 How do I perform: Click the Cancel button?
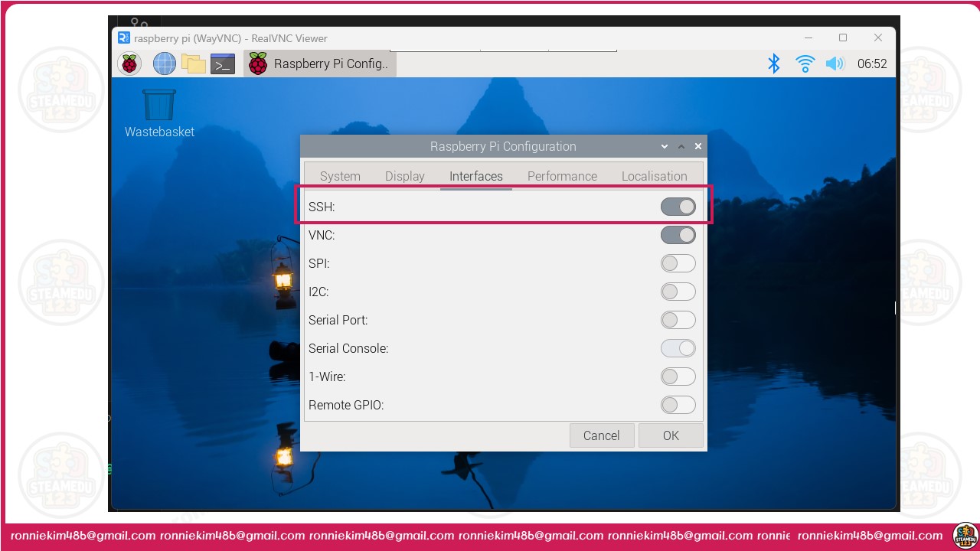point(602,435)
